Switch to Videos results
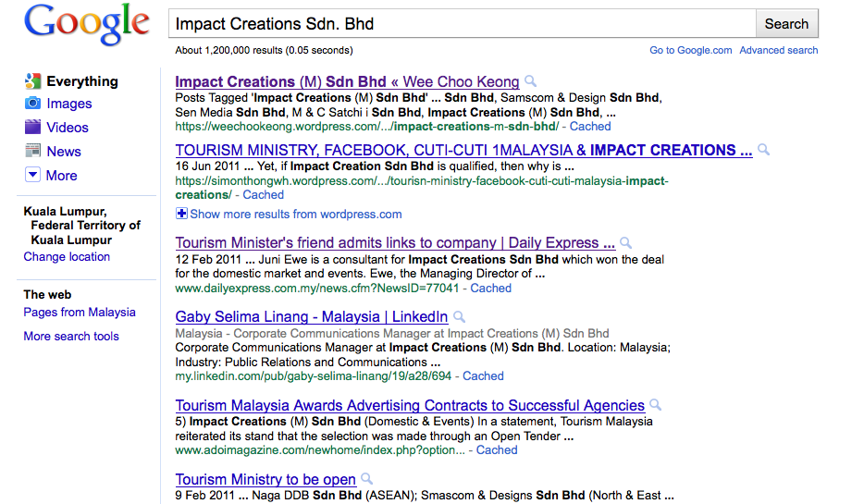The width and height of the screenshot is (864, 504). coord(68,128)
